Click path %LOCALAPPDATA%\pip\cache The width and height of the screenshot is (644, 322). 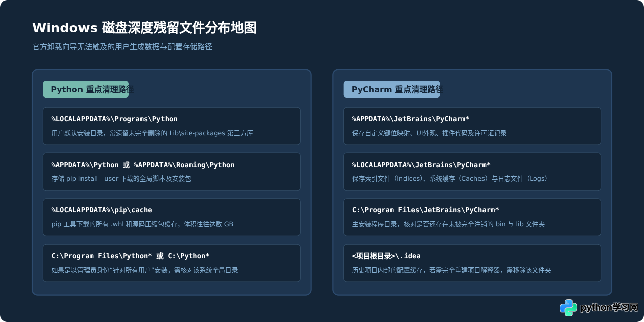click(102, 210)
